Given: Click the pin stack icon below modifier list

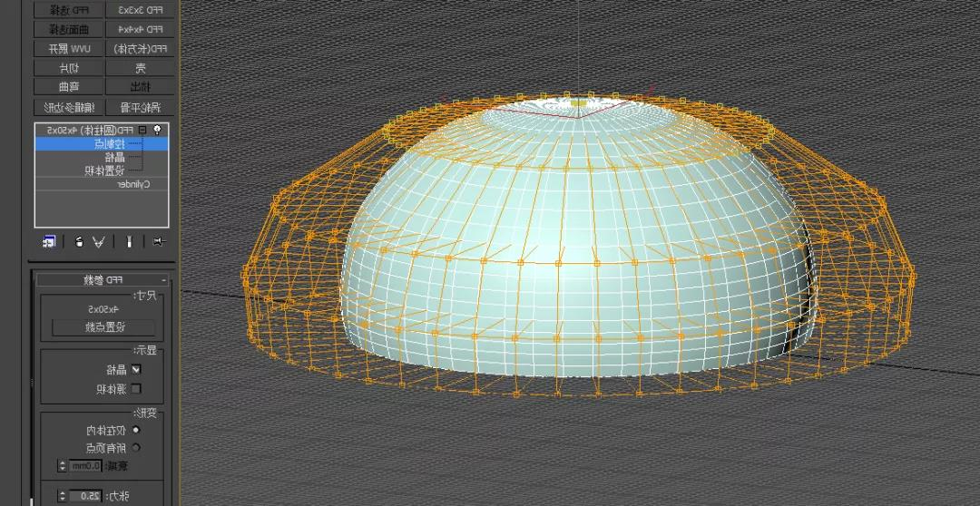Looking at the screenshot, I should (x=160, y=241).
